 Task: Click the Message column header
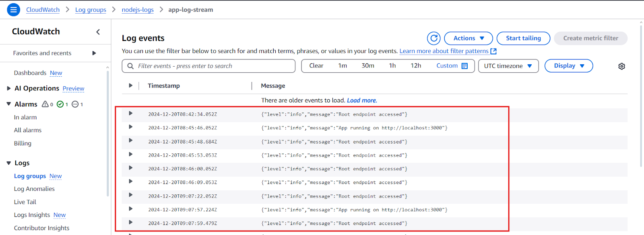point(273,86)
